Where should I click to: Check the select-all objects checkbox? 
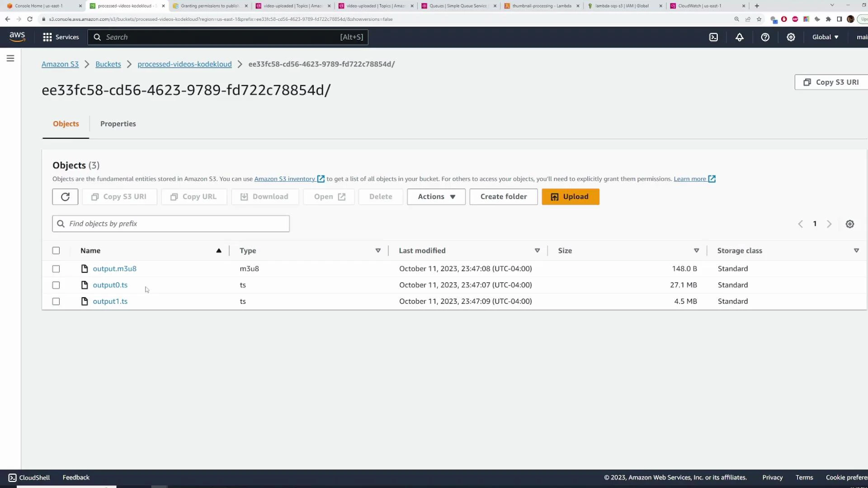[x=56, y=250]
